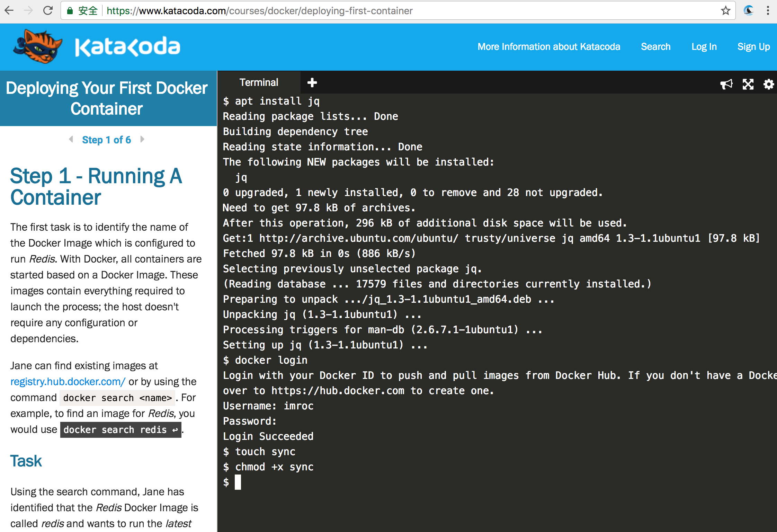
Task: Open terminal settings gear icon
Action: click(x=769, y=84)
